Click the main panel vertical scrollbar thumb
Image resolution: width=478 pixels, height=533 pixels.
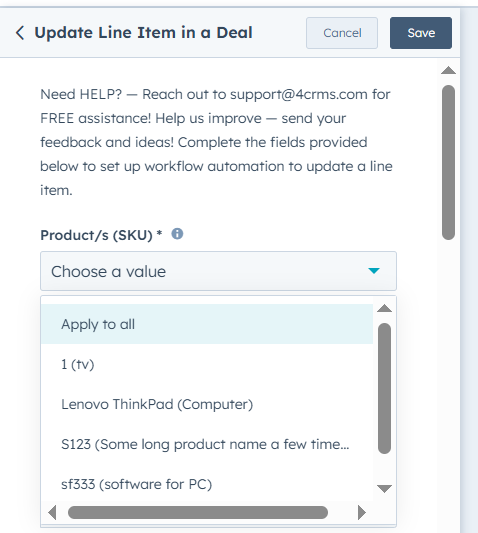(448, 162)
